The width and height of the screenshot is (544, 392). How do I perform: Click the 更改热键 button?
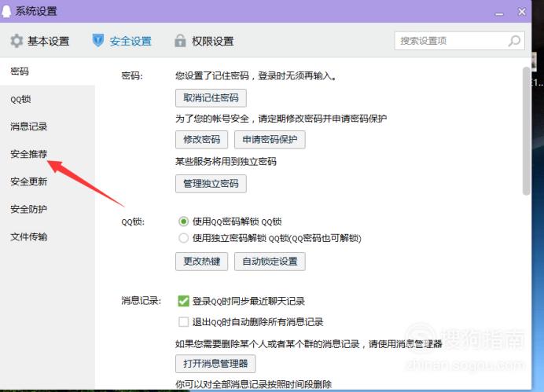[x=201, y=262]
